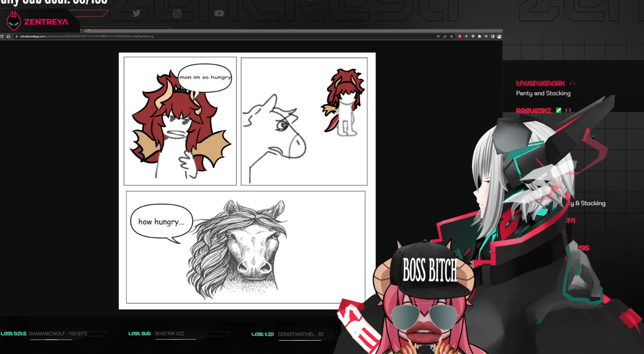Open the media control playlist icon
Image resolution: width=644 pixels, height=354 pixels.
[x=486, y=36]
